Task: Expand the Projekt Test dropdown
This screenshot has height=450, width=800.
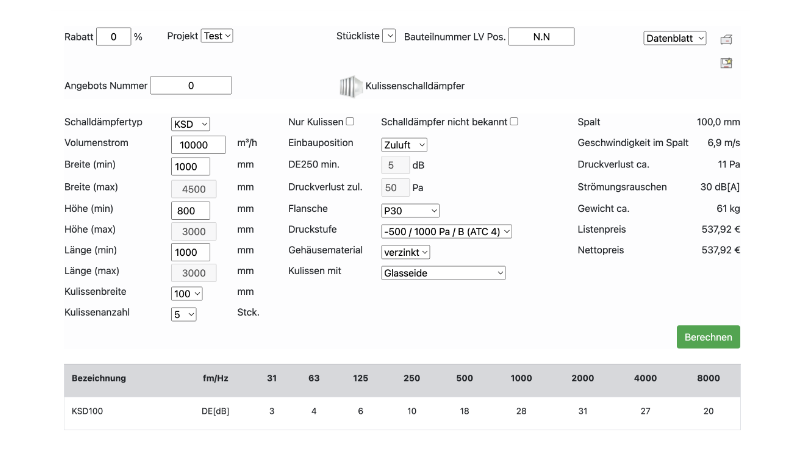Action: click(x=217, y=36)
